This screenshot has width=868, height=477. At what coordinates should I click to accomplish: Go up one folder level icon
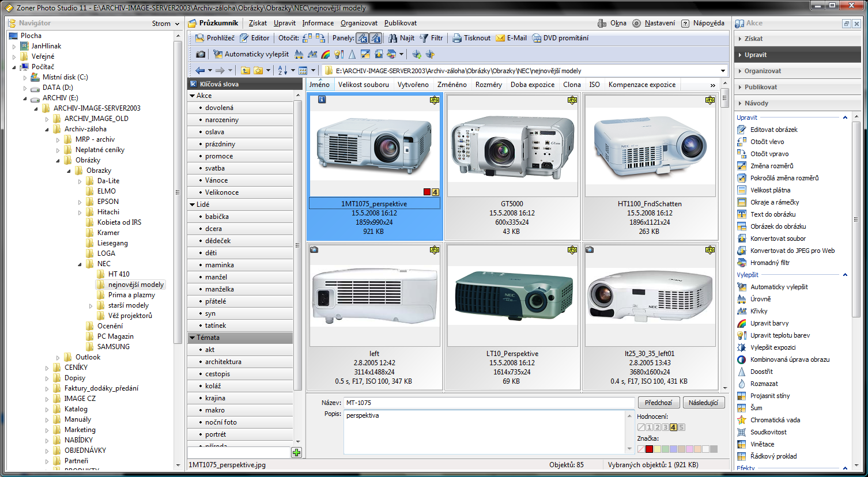pos(246,70)
